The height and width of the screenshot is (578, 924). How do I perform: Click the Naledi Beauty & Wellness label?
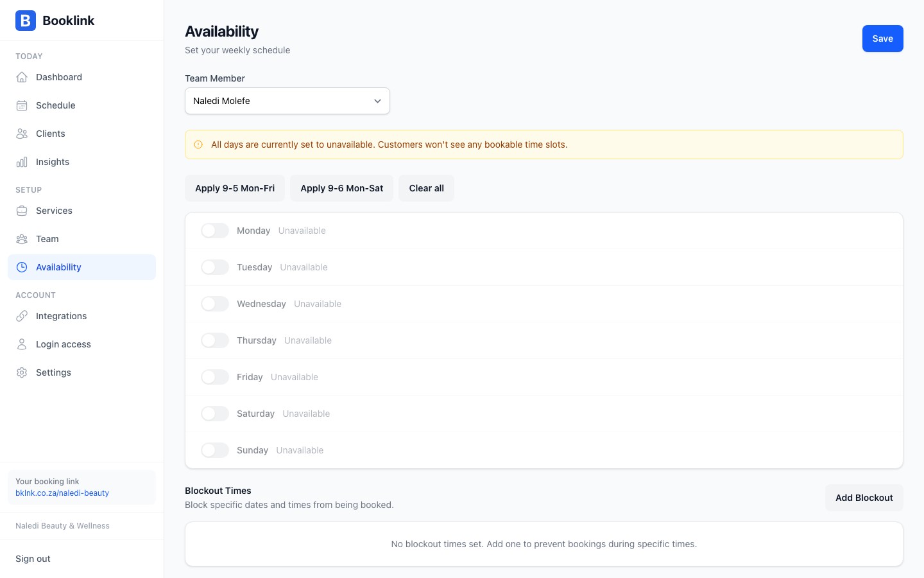point(62,526)
